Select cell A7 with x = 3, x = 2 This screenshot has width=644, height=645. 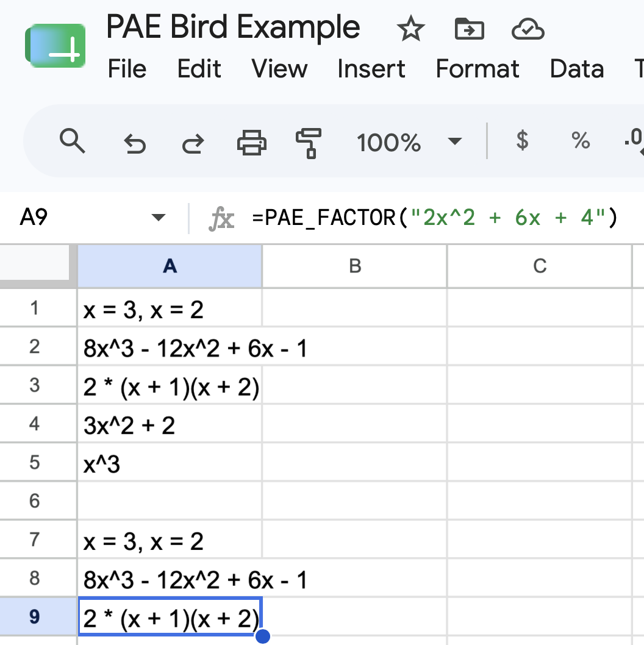[x=170, y=540]
